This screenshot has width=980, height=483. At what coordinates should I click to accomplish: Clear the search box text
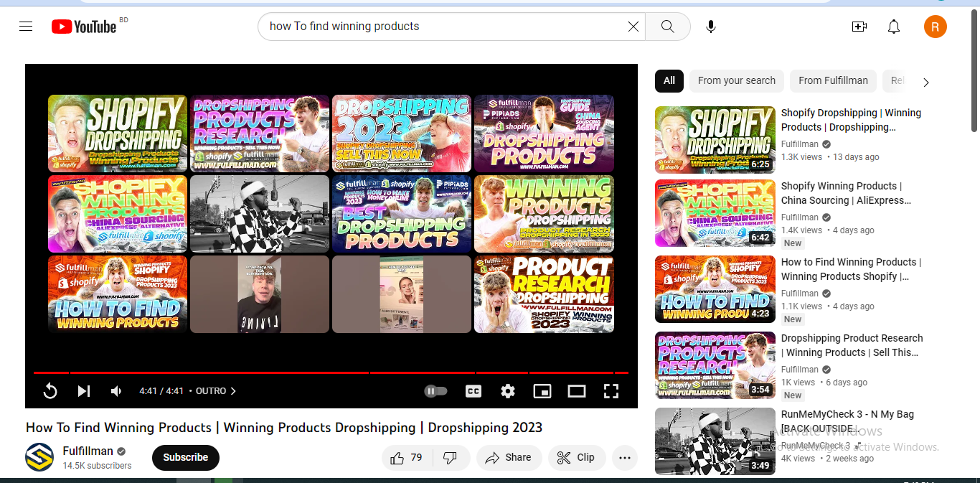point(633,27)
